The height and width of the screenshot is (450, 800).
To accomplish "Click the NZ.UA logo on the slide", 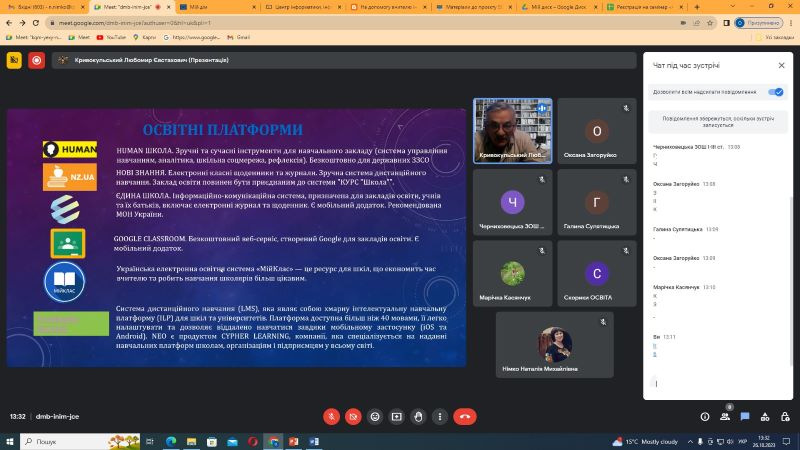I will tap(70, 177).
